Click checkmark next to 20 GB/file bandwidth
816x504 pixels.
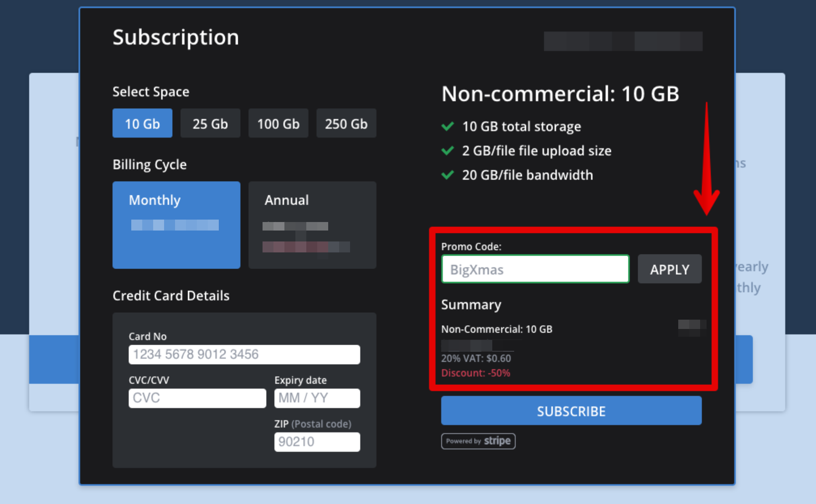click(448, 175)
